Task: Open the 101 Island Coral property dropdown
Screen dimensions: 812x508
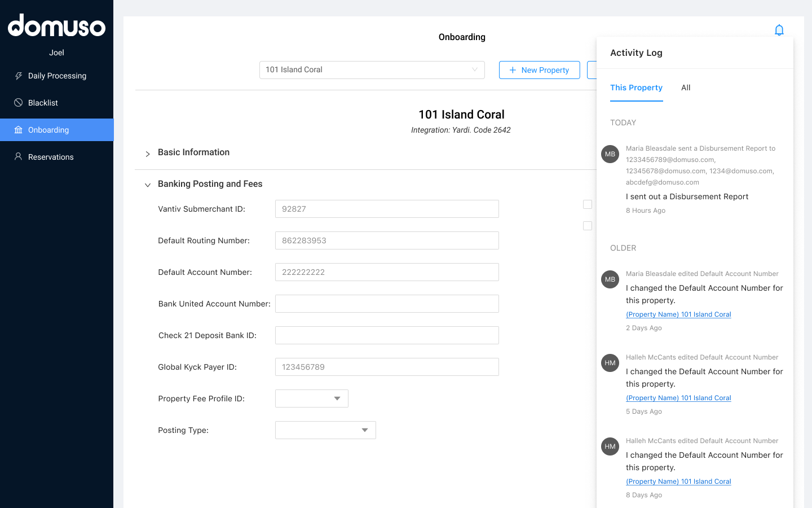Action: (372, 70)
